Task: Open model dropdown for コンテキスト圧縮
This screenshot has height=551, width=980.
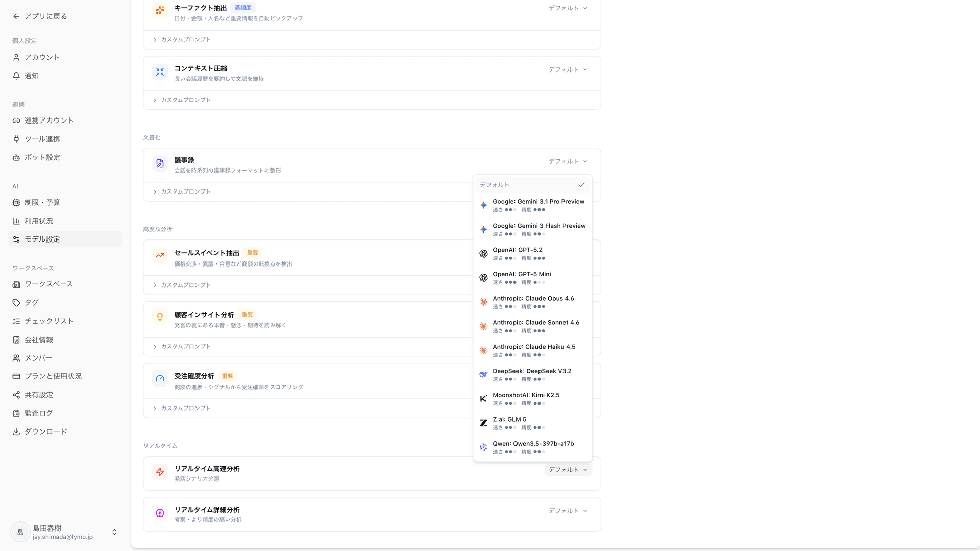Action: pyautogui.click(x=568, y=70)
